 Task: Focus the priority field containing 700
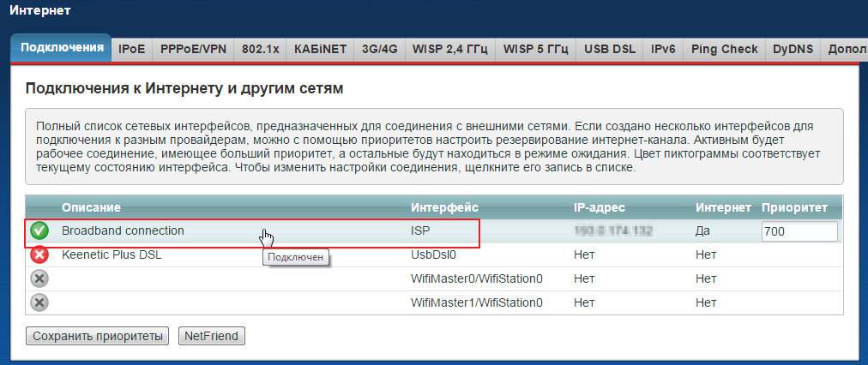[x=799, y=231]
